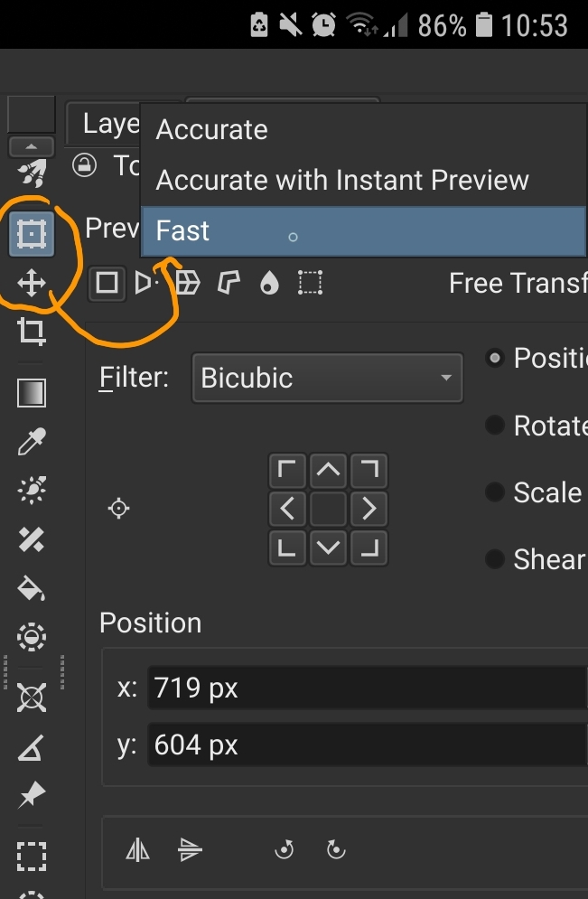Select the Fill bucket tool
This screenshot has width=588, height=899.
[x=31, y=589]
